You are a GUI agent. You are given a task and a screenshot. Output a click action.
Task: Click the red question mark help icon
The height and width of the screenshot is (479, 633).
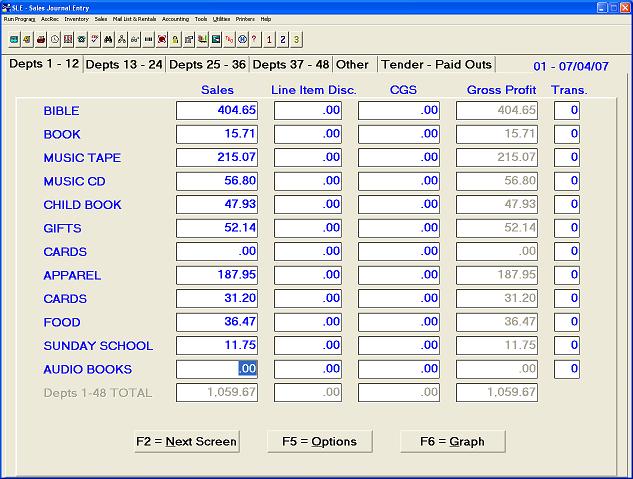[x=254, y=40]
